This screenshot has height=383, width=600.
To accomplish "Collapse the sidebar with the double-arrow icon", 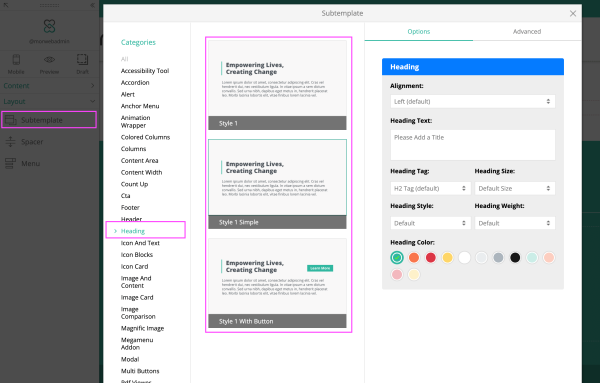I will pos(92,5).
